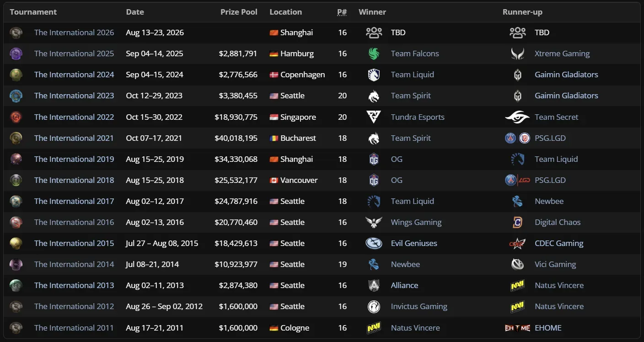This screenshot has width=644, height=342.
Task: Click the Team Falcons logo icon
Action: [x=374, y=54]
